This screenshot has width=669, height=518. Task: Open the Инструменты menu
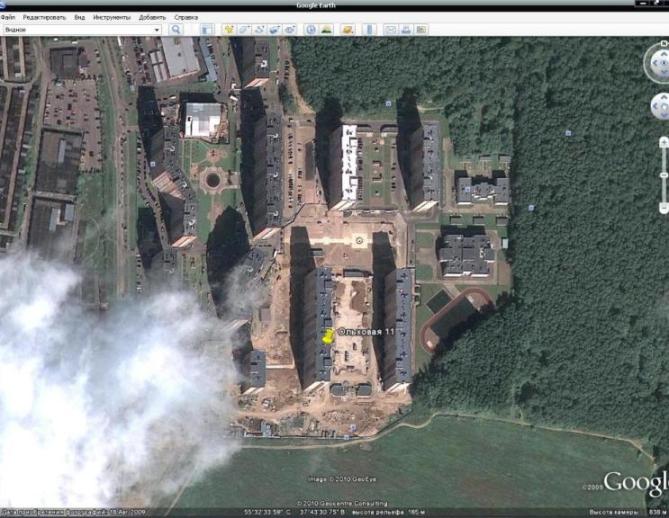click(110, 18)
